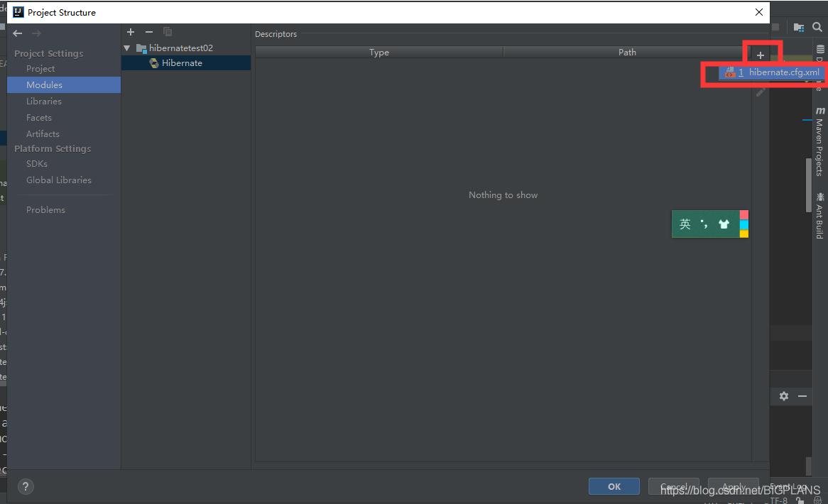
Task: Open the gear settings in IDE panel
Action: (784, 396)
